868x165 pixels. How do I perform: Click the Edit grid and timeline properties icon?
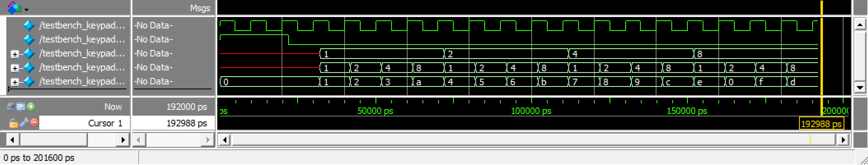point(21,107)
